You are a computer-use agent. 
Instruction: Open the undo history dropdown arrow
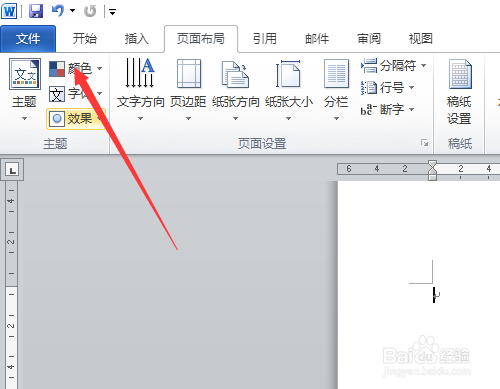click(x=72, y=11)
